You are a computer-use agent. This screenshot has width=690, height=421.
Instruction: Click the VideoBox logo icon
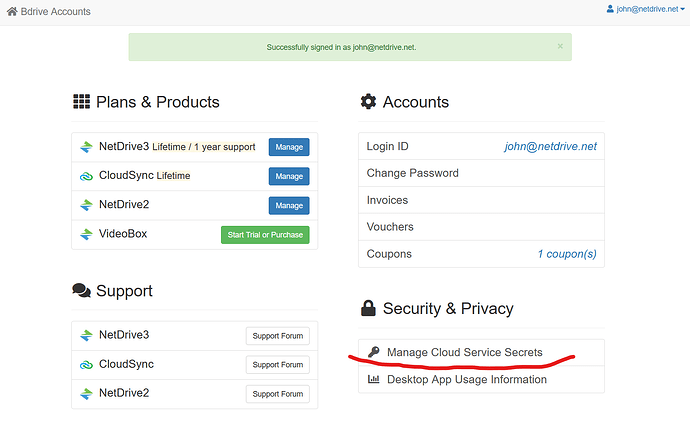[86, 234]
